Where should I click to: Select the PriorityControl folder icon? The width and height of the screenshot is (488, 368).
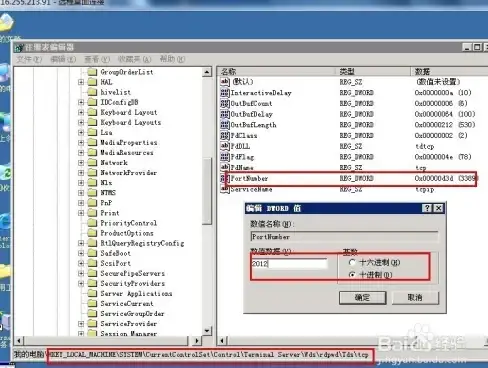92,223
